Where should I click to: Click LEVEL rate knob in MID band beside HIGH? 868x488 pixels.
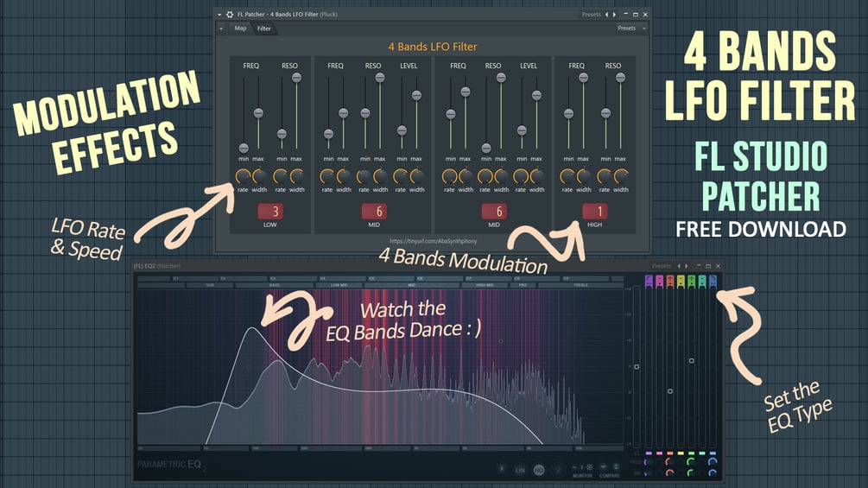[x=520, y=176]
